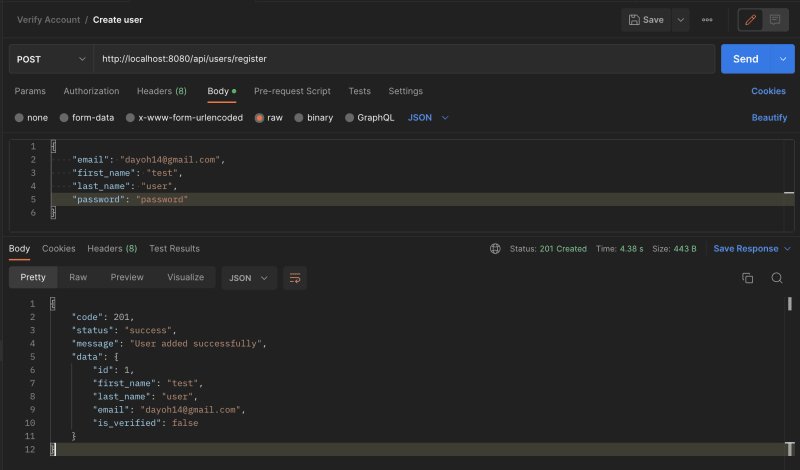Click the "code": 201 response line
The height and width of the screenshot is (470, 800).
click(x=103, y=317)
